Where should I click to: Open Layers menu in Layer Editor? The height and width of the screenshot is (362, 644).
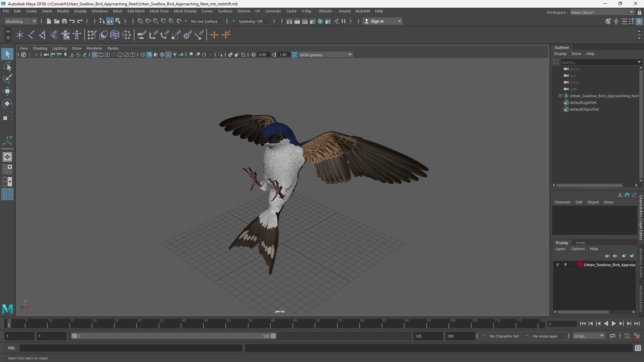(x=560, y=249)
